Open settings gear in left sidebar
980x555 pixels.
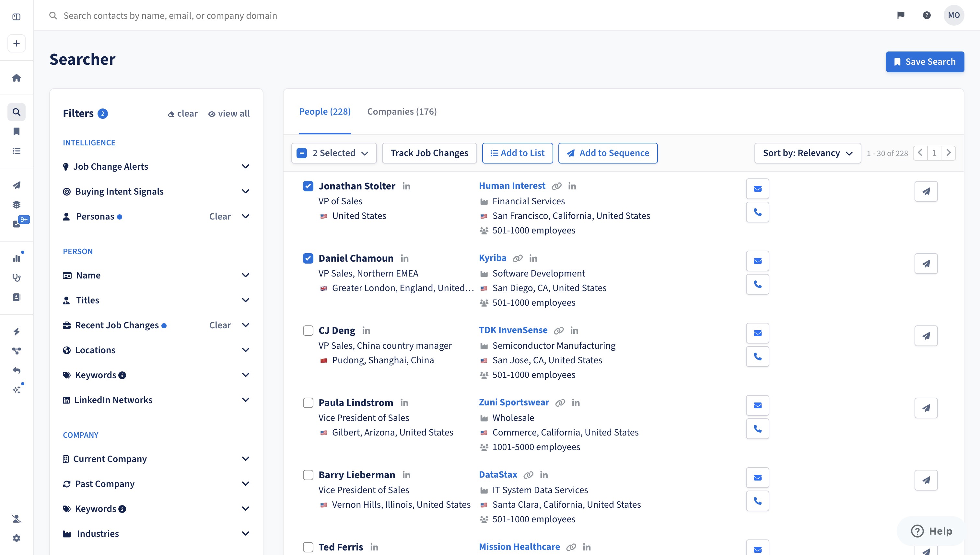coord(17,538)
